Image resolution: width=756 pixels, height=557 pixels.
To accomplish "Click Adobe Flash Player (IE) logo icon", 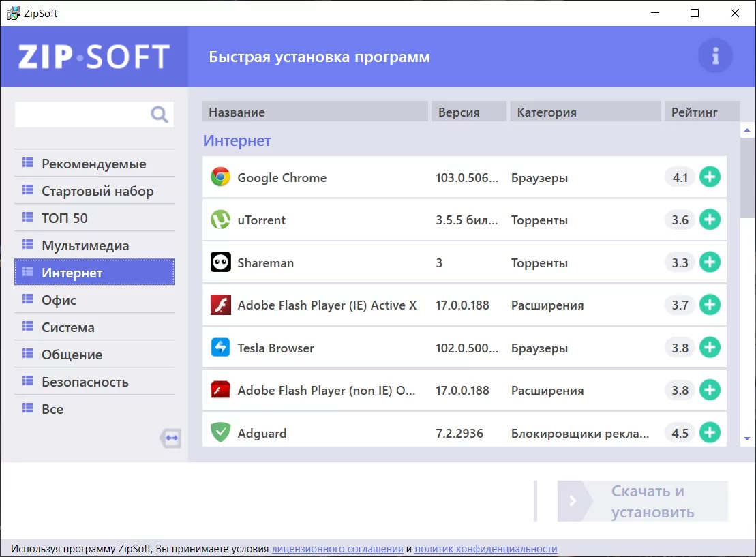I will pos(220,305).
